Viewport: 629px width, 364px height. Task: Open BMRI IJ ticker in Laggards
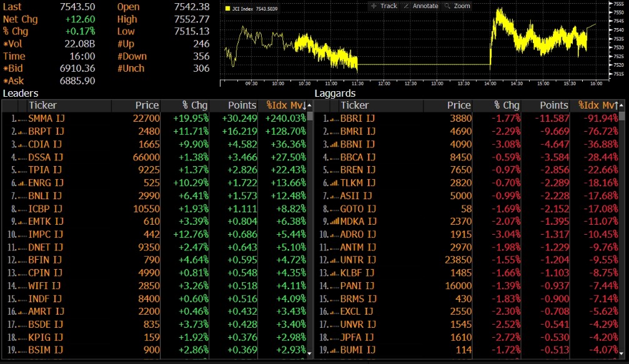point(358,132)
